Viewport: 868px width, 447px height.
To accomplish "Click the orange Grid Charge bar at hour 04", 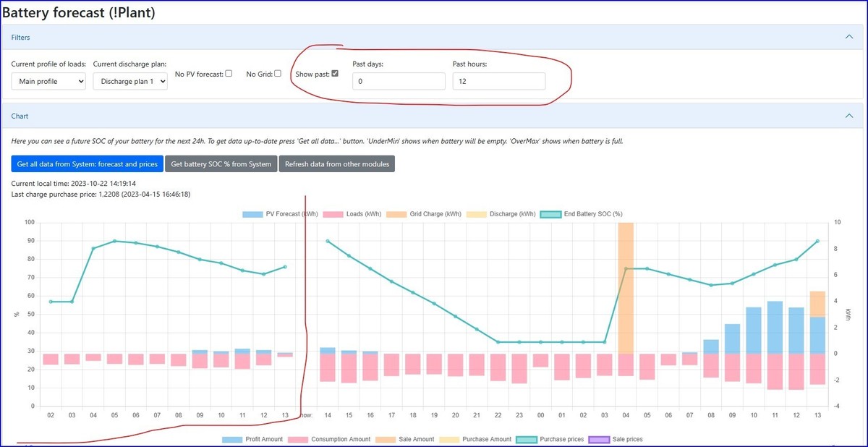I will point(624,289).
